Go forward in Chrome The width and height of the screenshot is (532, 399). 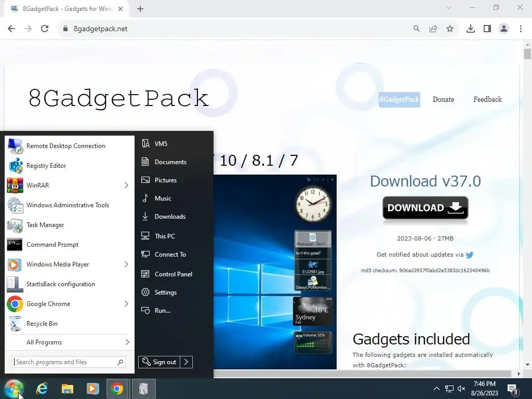(28, 29)
